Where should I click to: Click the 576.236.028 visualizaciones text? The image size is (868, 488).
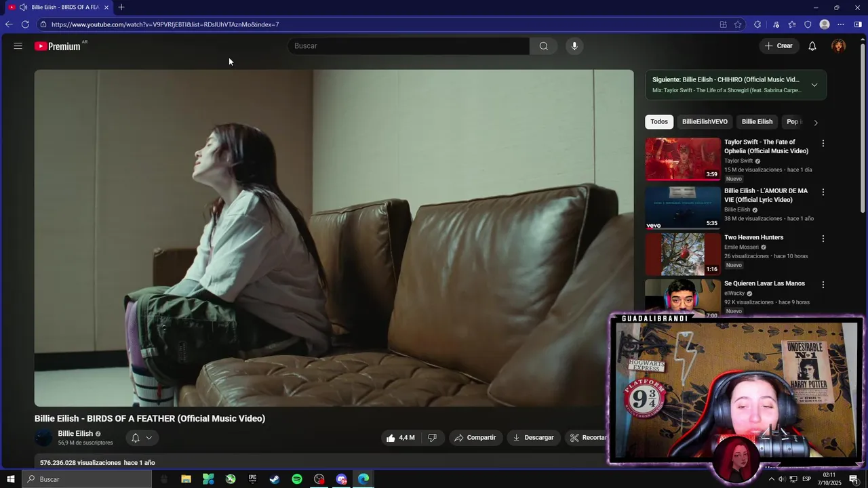coord(80,463)
